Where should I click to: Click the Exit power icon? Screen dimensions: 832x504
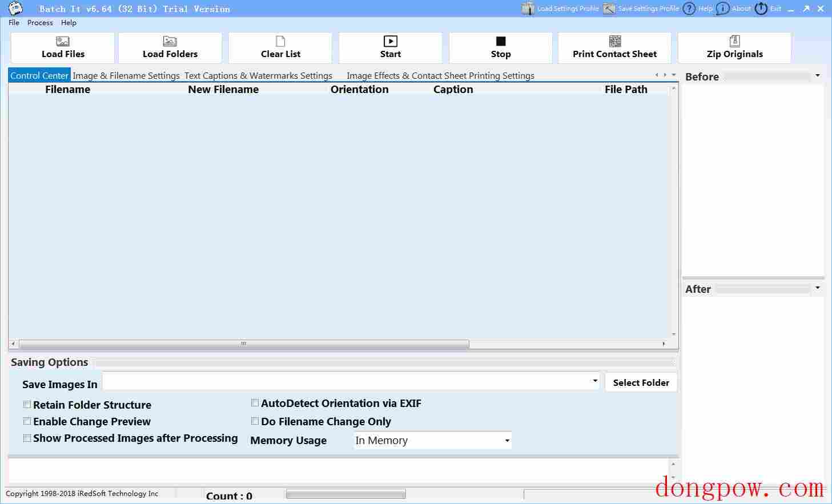[x=761, y=9]
